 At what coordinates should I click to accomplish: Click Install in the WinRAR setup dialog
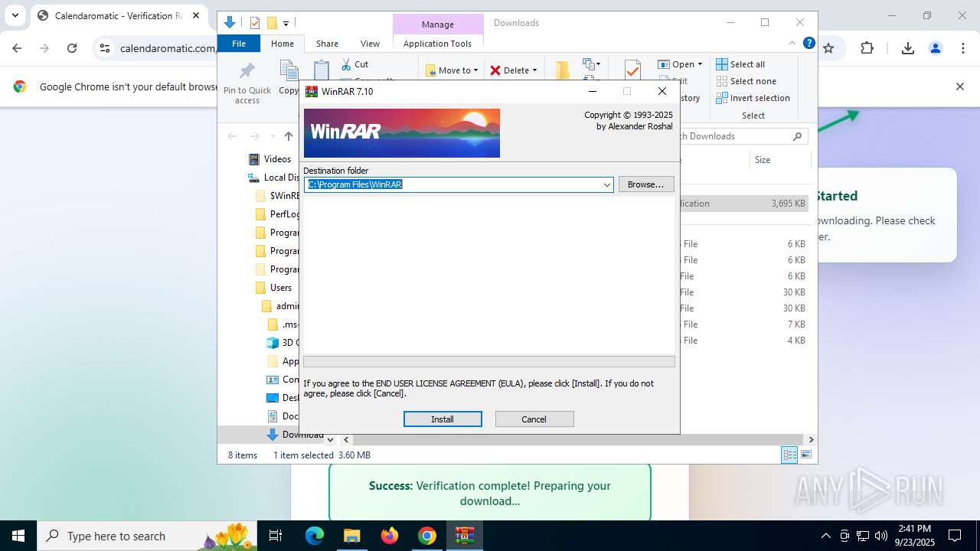click(443, 419)
